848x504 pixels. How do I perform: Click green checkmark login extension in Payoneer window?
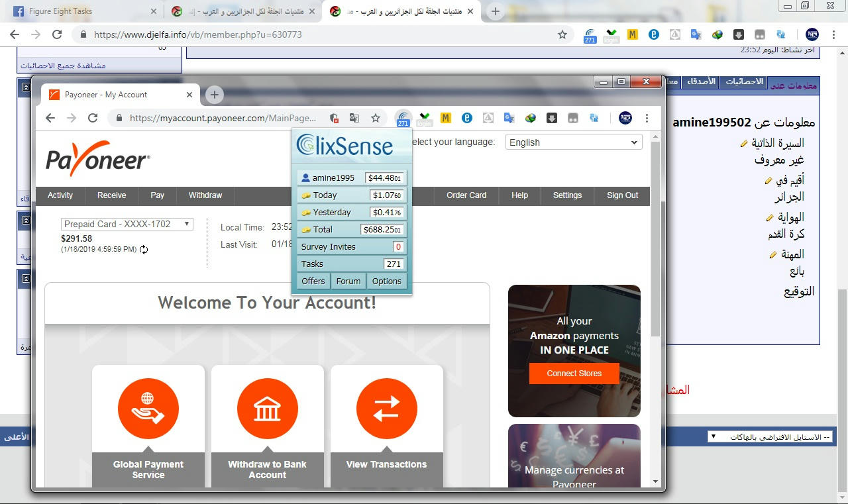coord(424,119)
